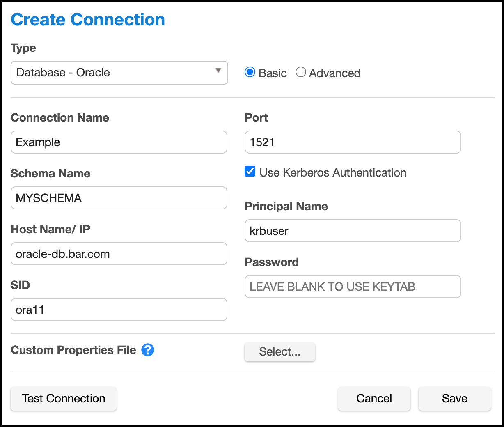Click the SID field containing ora11
Image resolution: width=504 pixels, height=427 pixels.
tap(119, 310)
